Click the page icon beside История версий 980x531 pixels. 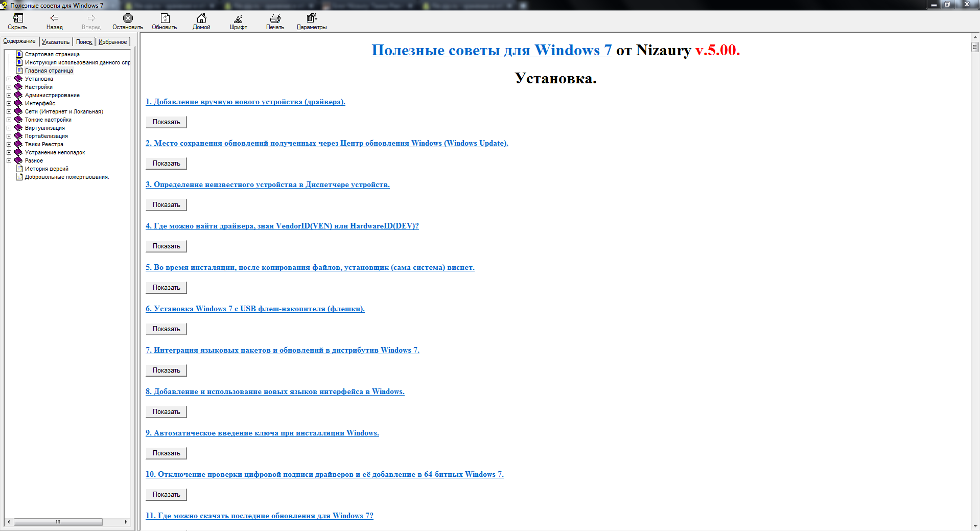coord(19,169)
